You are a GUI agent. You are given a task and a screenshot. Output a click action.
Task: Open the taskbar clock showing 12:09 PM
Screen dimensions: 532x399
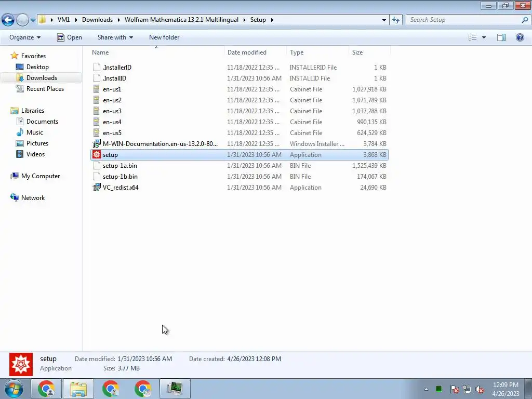[506, 389]
